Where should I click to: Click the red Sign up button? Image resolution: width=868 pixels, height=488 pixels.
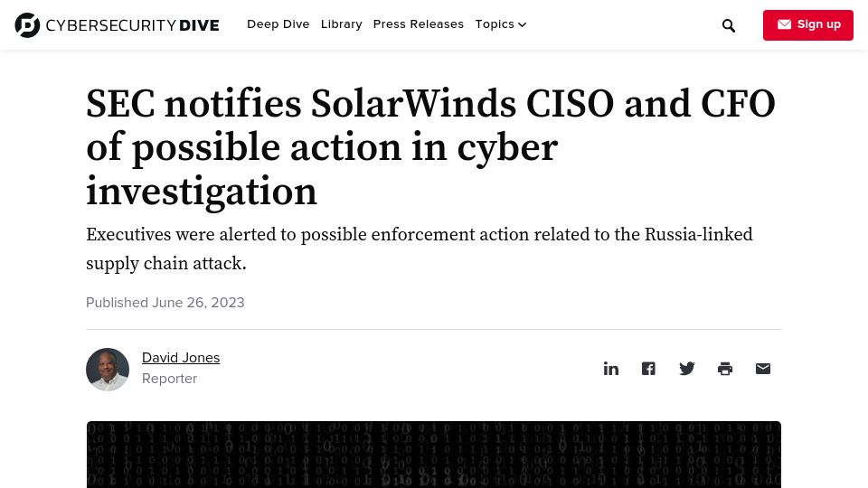click(807, 25)
